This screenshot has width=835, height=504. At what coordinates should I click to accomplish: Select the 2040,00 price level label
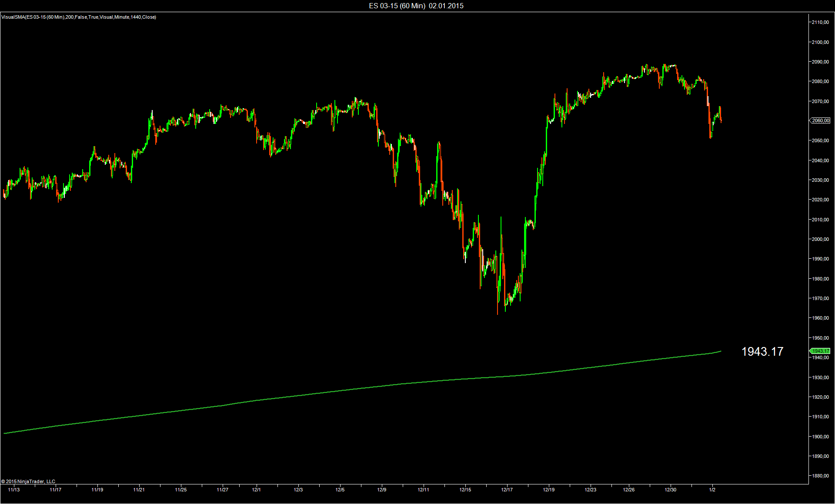[x=820, y=160]
